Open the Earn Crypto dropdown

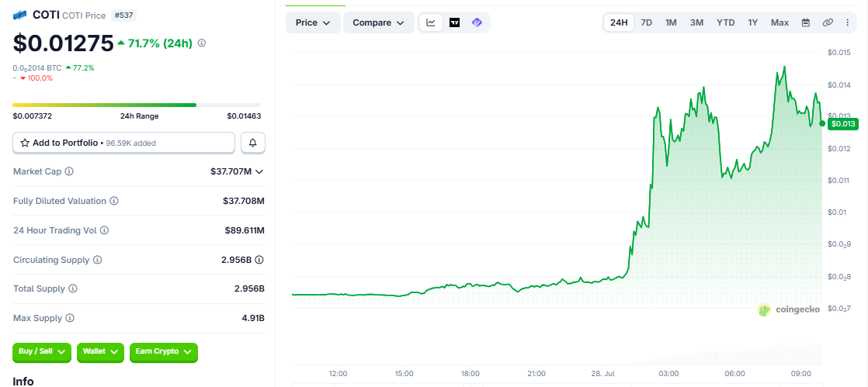click(x=163, y=351)
